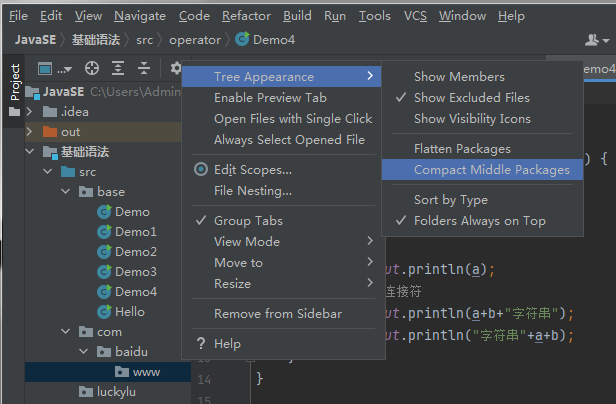The width and height of the screenshot is (616, 404).
Task: Open the project view selector dropdown
Action: (55, 68)
